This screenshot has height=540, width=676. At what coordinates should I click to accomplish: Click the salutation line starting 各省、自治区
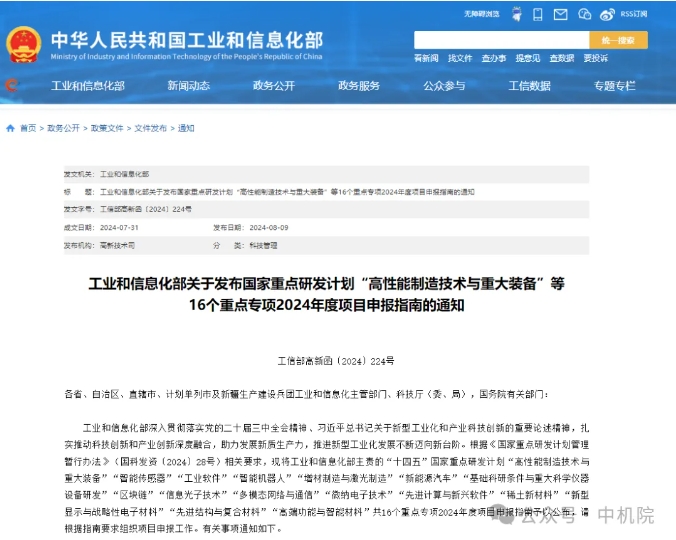click(x=307, y=394)
